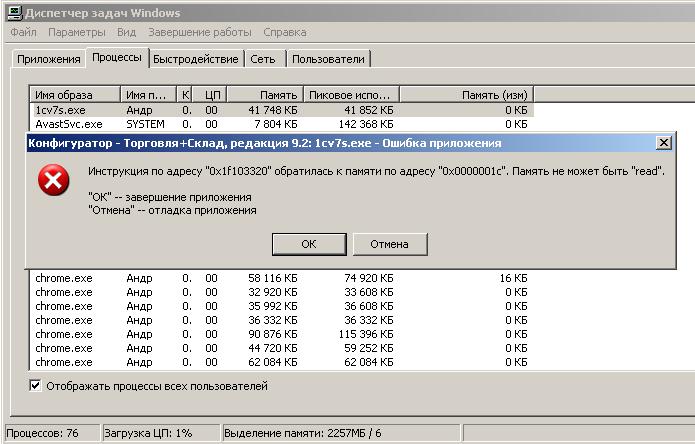Click the SYSTEM user name cell

[145, 124]
